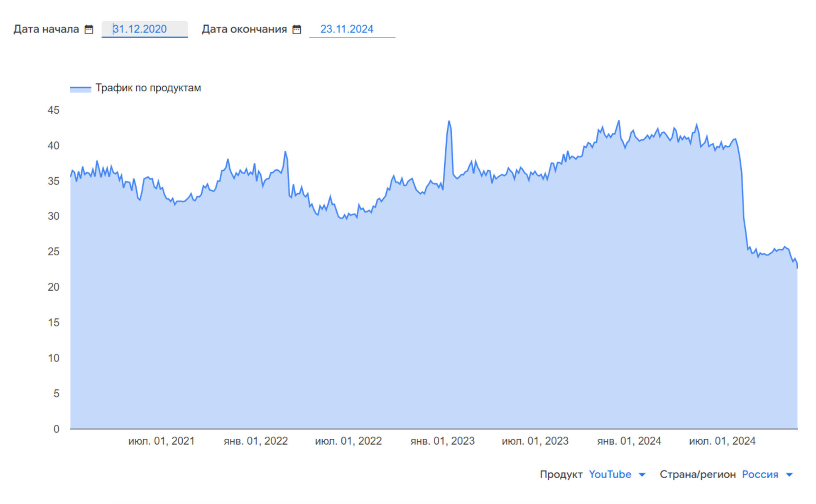Click the 'янв. 01, 2022' axis label

click(x=255, y=441)
